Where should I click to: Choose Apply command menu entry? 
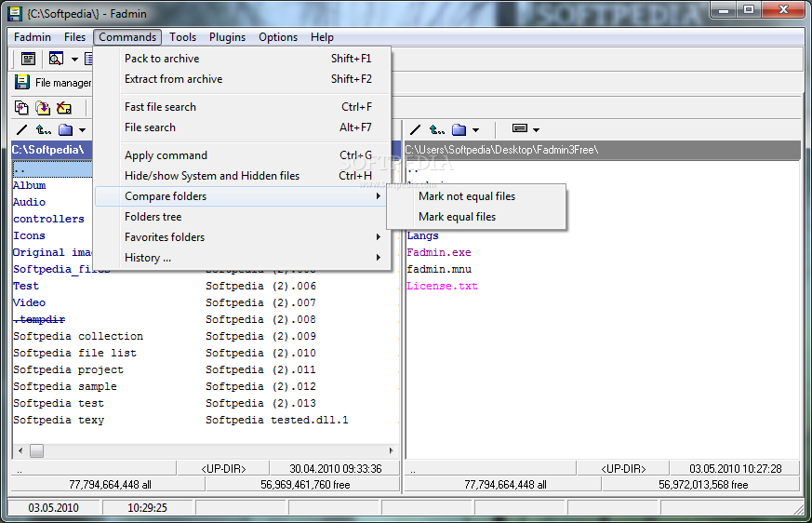point(243,155)
